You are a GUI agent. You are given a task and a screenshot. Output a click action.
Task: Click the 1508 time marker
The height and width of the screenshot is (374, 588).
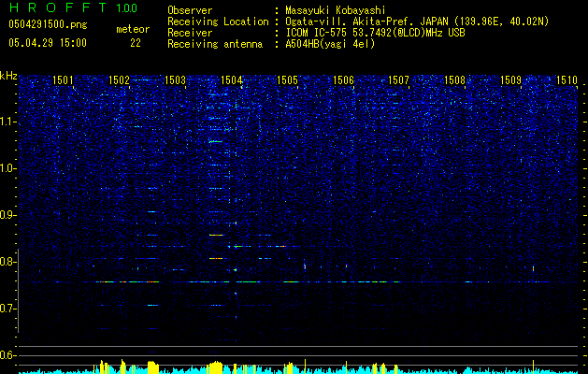[x=454, y=79]
